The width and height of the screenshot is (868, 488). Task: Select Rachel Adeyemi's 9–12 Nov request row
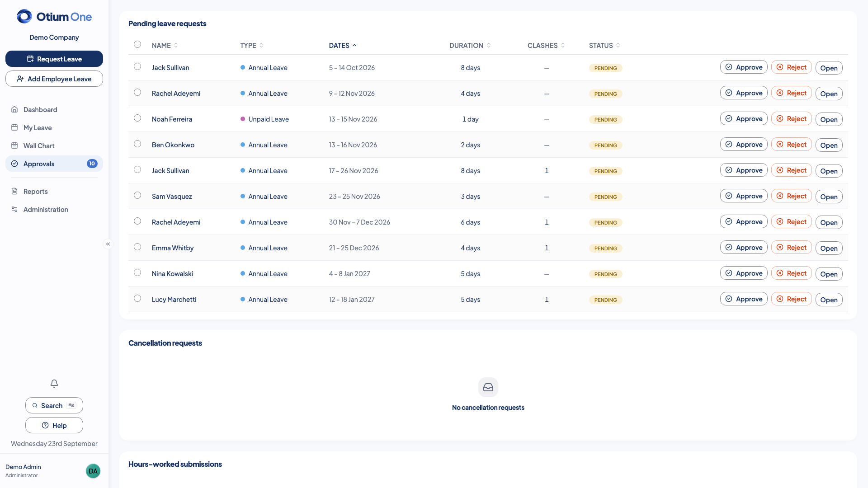point(137,92)
